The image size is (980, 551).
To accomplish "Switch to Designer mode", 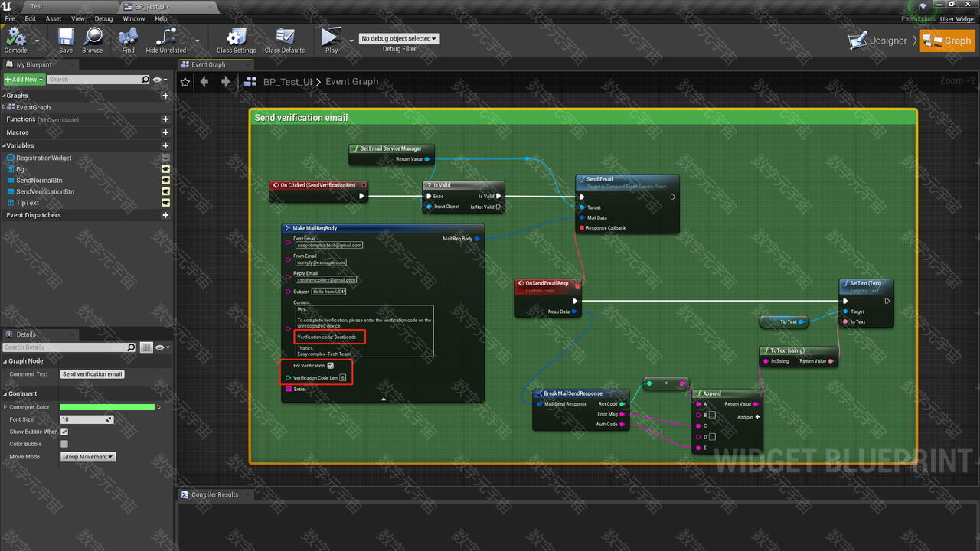I will [878, 41].
